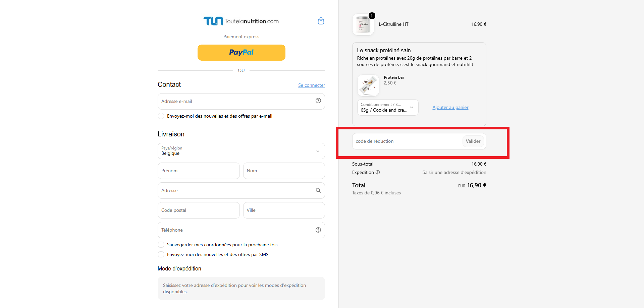Screen dimensions: 644x308
Task: Click the address search magnifier icon
Action: [318, 190]
